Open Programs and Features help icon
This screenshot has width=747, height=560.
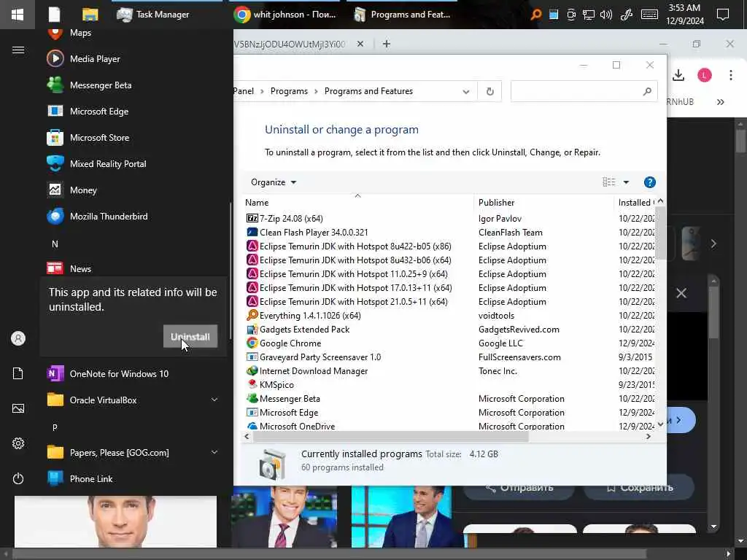pyautogui.click(x=649, y=182)
